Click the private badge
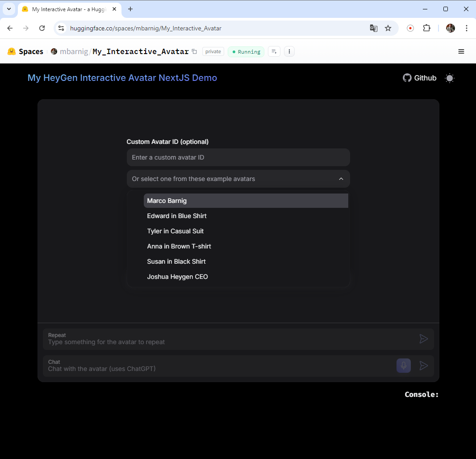The width and height of the screenshot is (476, 459). pyautogui.click(x=213, y=52)
